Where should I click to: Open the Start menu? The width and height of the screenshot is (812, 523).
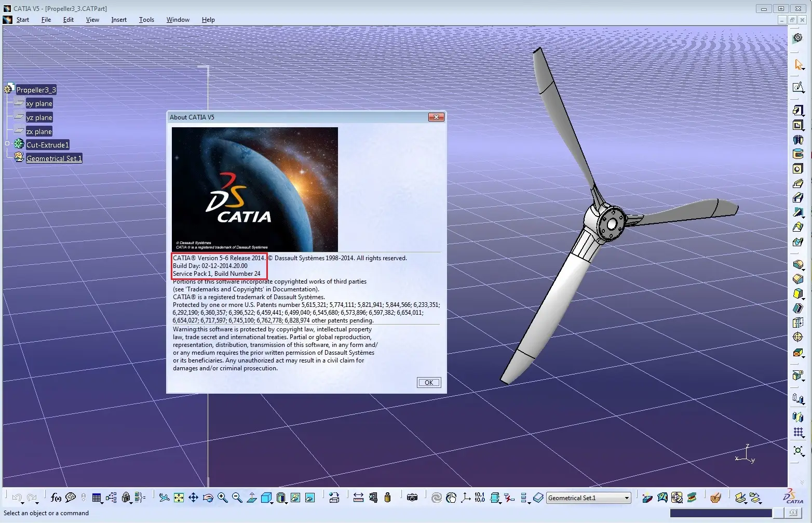(22, 20)
